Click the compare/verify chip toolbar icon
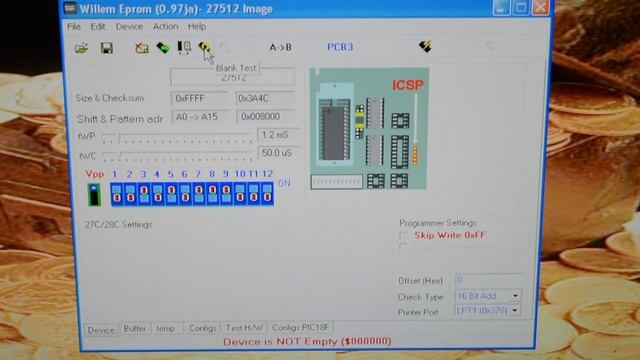640x360 pixels. (184, 47)
